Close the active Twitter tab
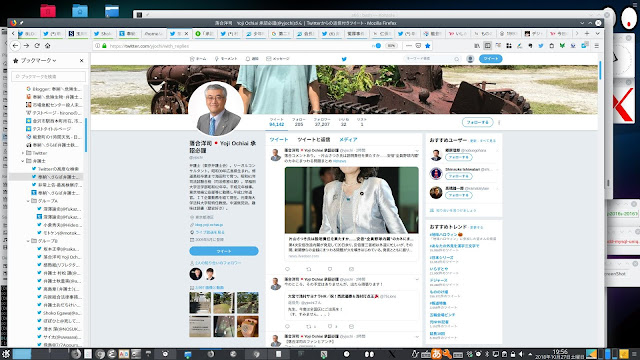This screenshot has width=640, height=360. (x=187, y=33)
